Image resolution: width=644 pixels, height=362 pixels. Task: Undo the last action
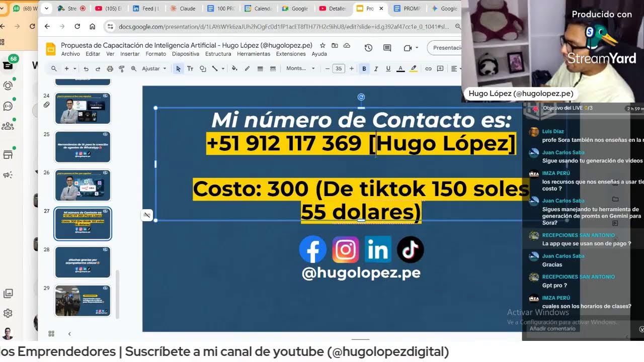point(87,68)
